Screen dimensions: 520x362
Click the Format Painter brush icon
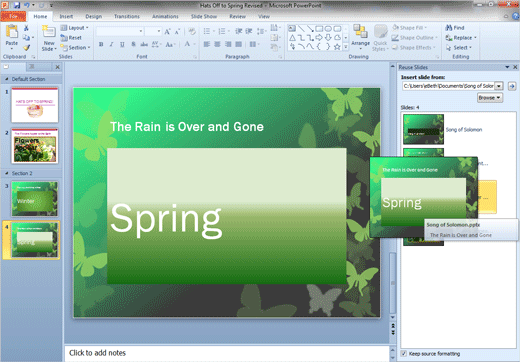27,48
